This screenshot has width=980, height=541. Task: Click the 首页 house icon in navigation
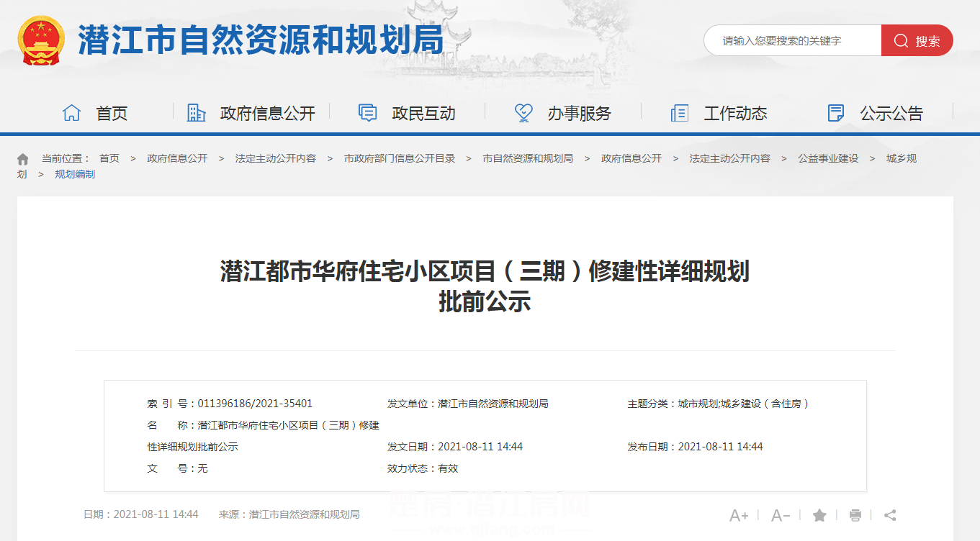click(x=72, y=113)
